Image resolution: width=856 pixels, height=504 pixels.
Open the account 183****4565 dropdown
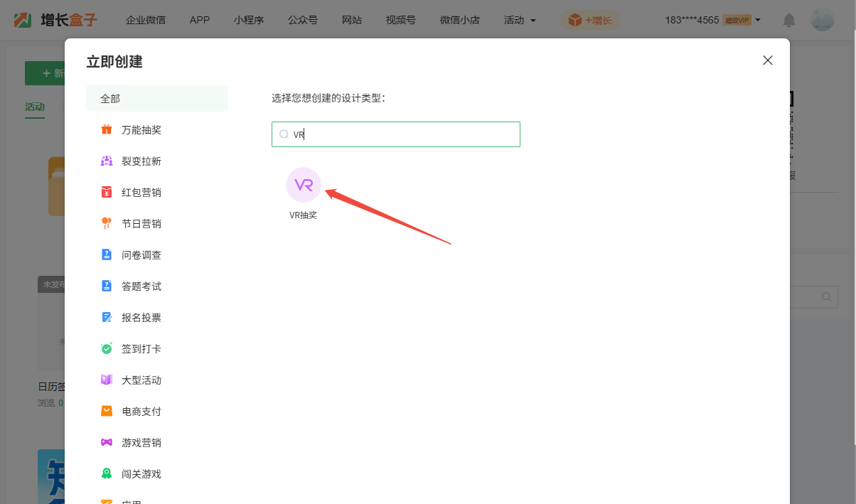[712, 20]
